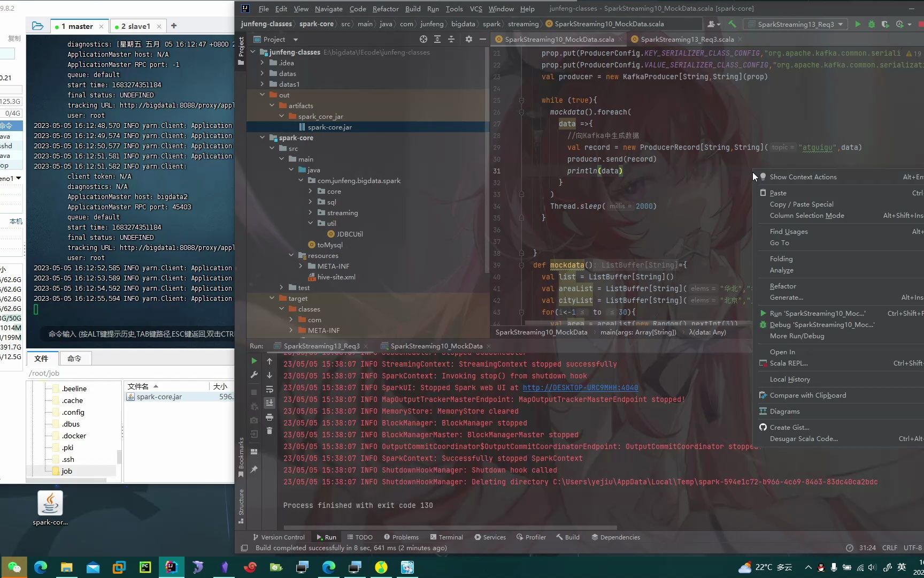The image size is (924, 578).
Task: Print the Run console output
Action: click(269, 417)
